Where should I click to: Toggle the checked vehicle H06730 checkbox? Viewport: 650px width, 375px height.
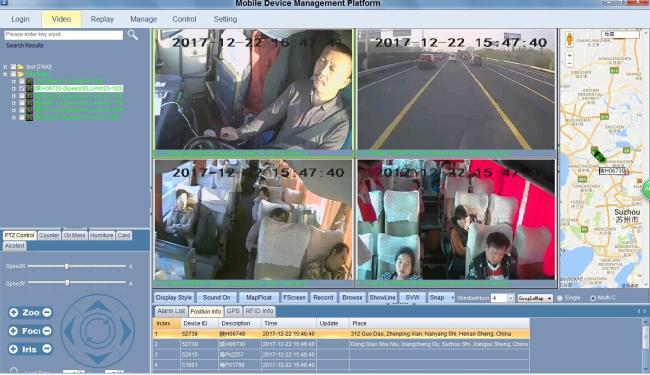pos(22,89)
